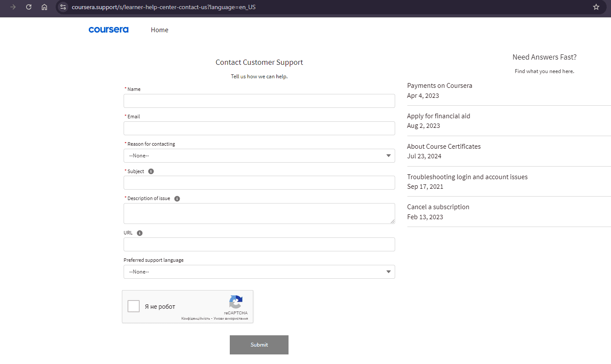The image size is (611, 364).
Task: Click the site information icon in address bar
Action: tap(63, 7)
